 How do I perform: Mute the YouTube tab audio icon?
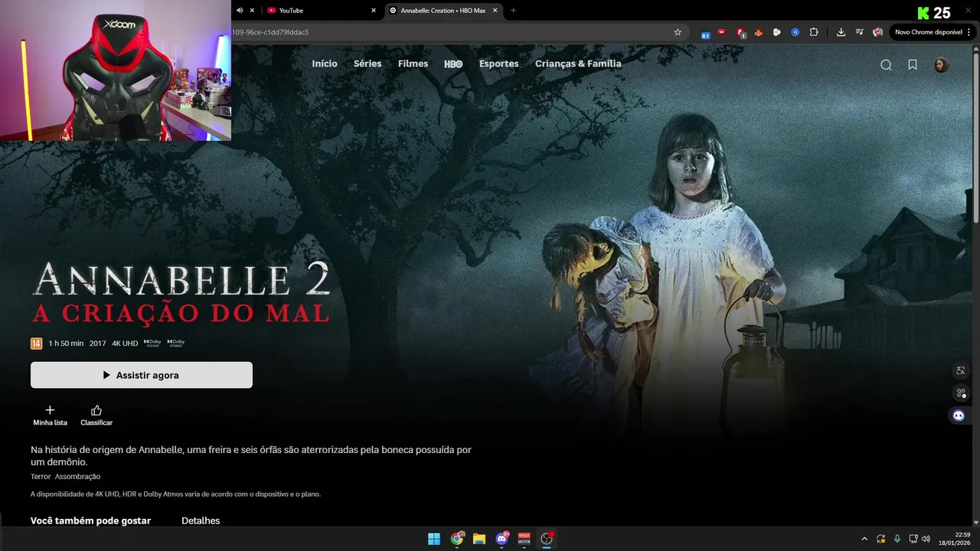pyautogui.click(x=240, y=10)
